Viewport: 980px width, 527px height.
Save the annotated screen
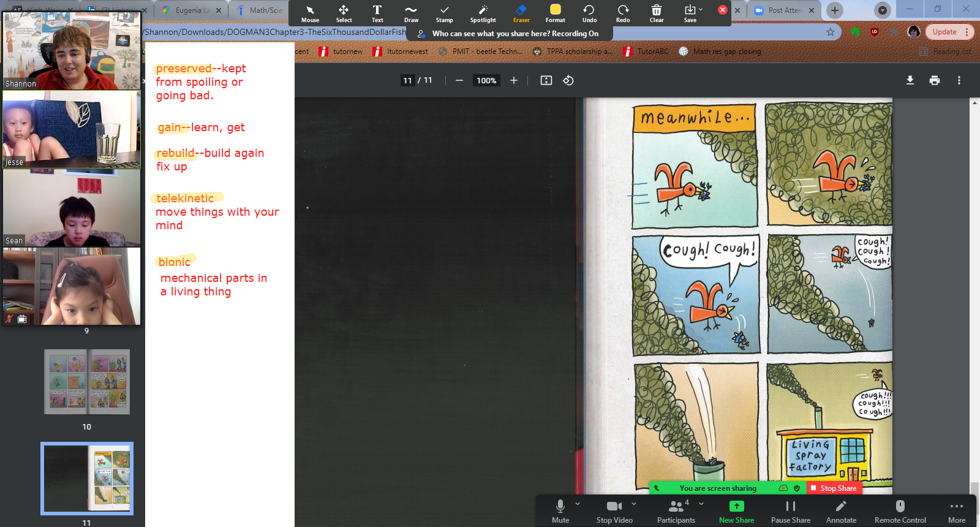point(690,13)
